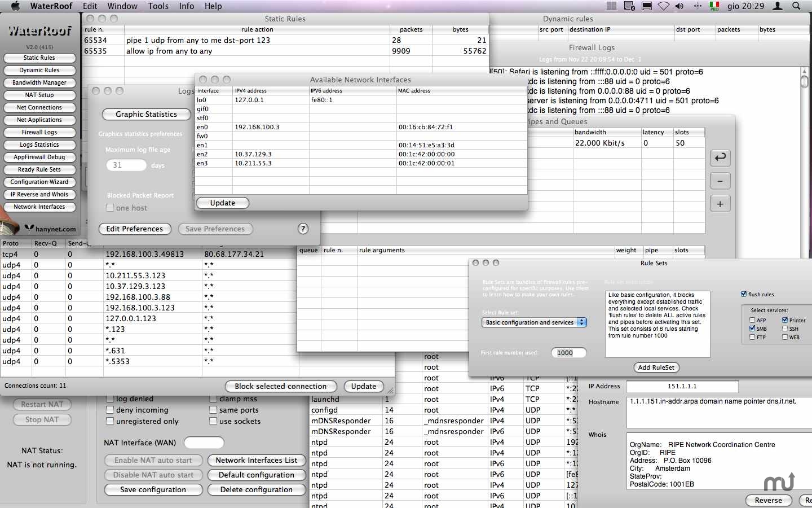812x508 pixels.
Task: Open the Select Rule set dropdown
Action: pyautogui.click(x=534, y=322)
